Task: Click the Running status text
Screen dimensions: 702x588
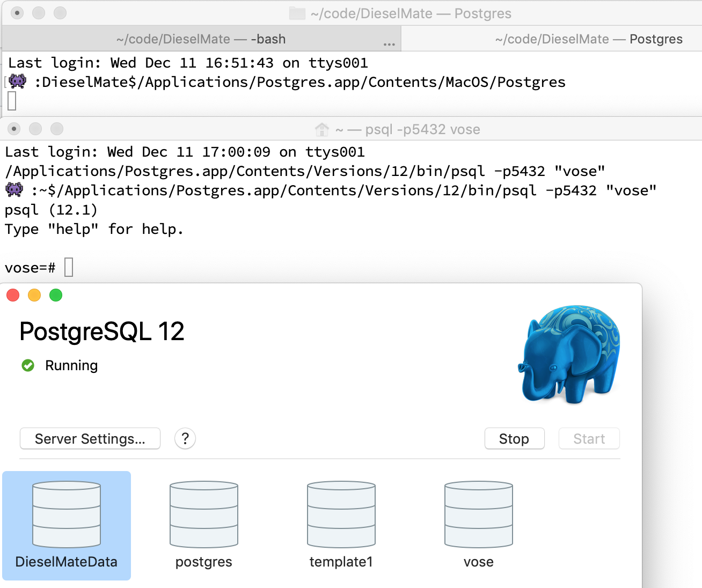Action: [71, 365]
